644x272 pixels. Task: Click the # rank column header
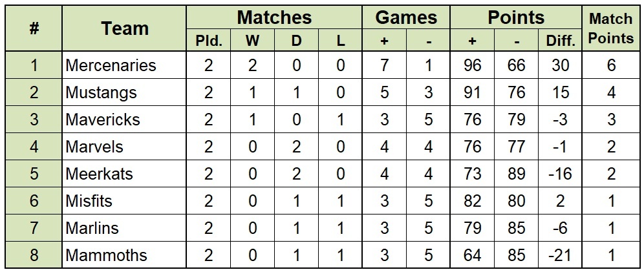[x=34, y=28]
